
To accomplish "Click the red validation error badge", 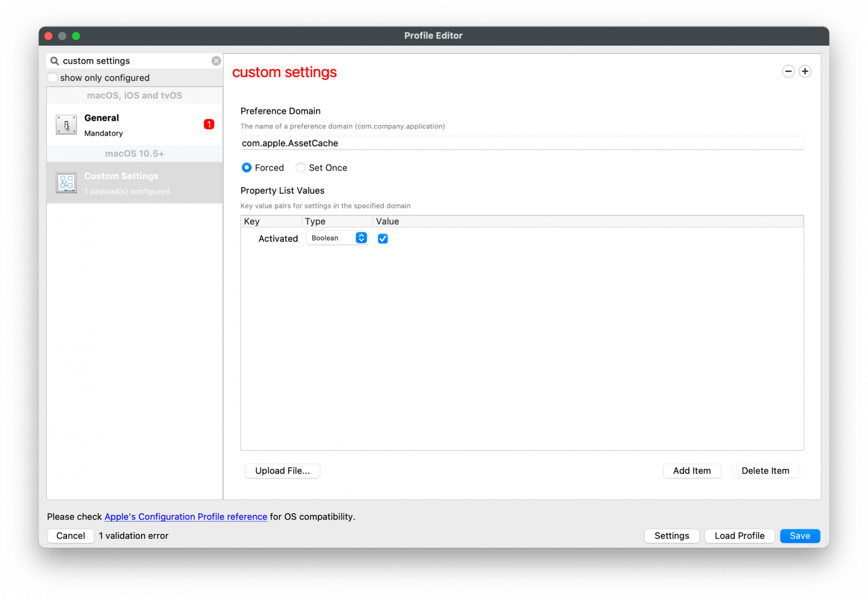I will (209, 124).
